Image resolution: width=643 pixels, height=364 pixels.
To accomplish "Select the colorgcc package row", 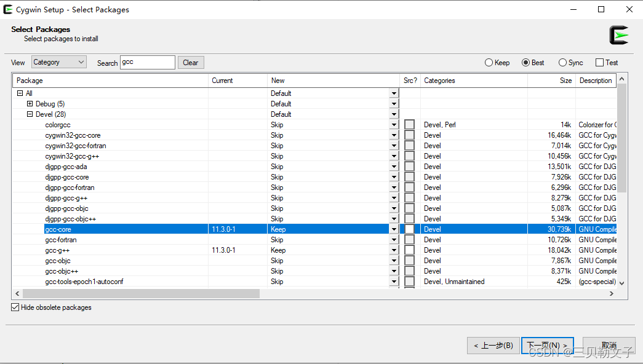I will (x=58, y=125).
